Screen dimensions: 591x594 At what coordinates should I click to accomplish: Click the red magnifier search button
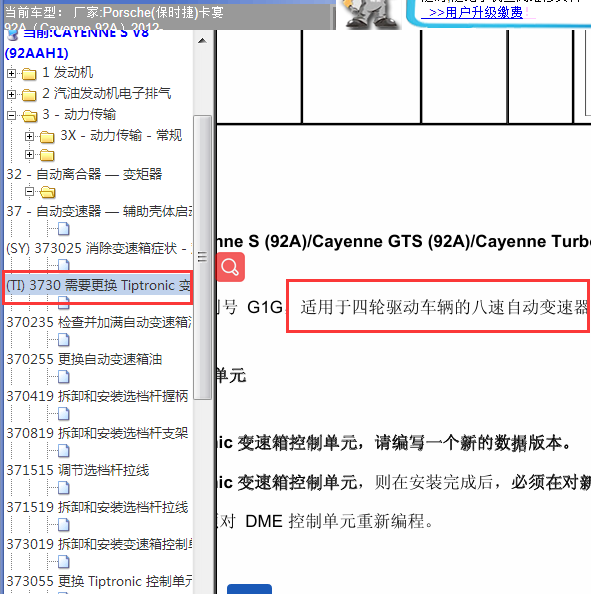[x=230, y=267]
